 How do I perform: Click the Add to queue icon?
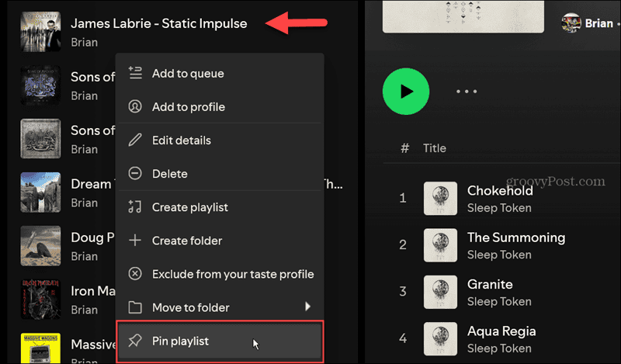pos(135,73)
